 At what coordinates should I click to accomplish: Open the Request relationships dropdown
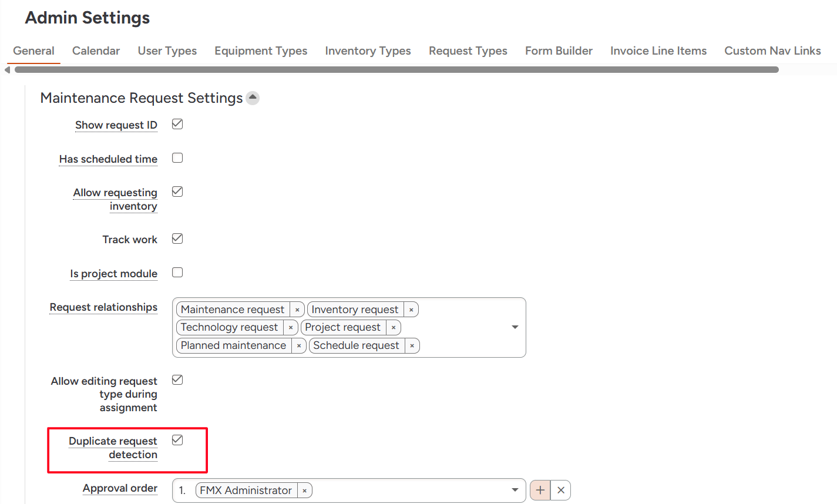click(x=515, y=327)
